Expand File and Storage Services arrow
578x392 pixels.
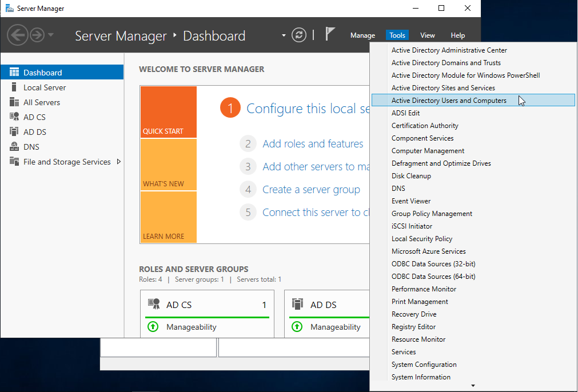click(119, 161)
